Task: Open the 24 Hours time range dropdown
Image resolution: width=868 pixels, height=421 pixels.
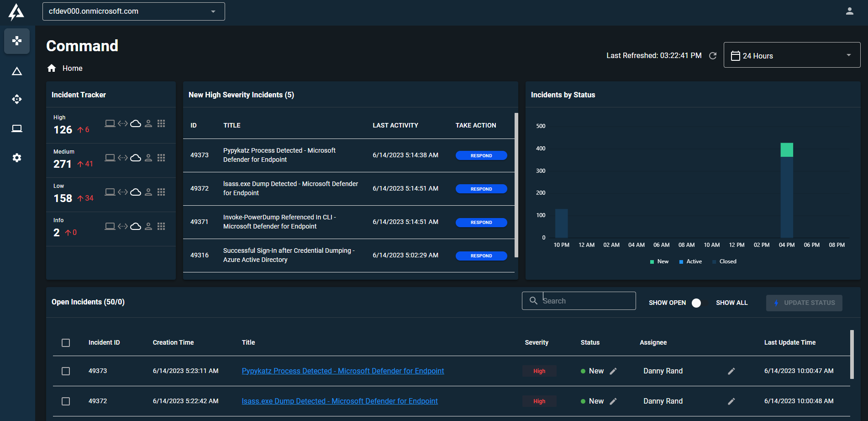Action: 792,55
